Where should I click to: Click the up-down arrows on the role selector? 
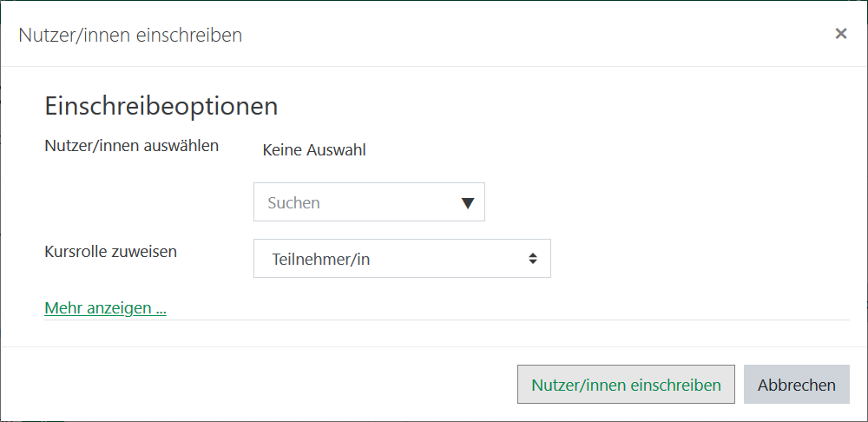tap(532, 259)
